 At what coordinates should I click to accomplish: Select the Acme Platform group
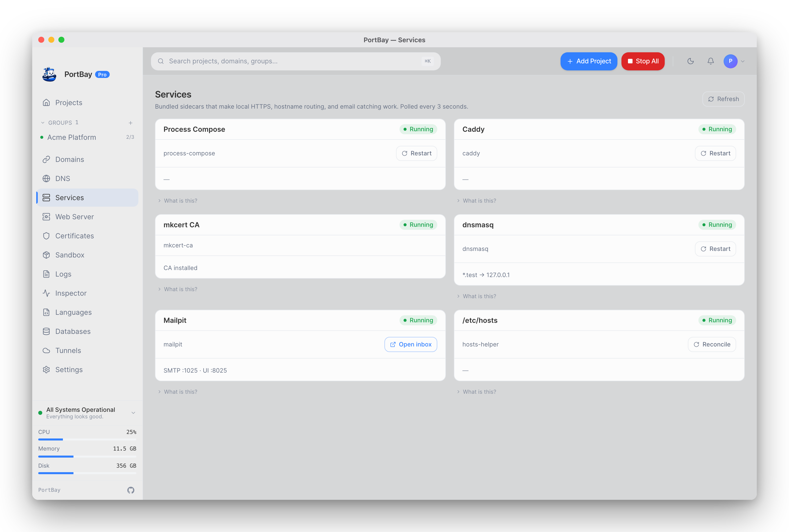(x=87, y=138)
